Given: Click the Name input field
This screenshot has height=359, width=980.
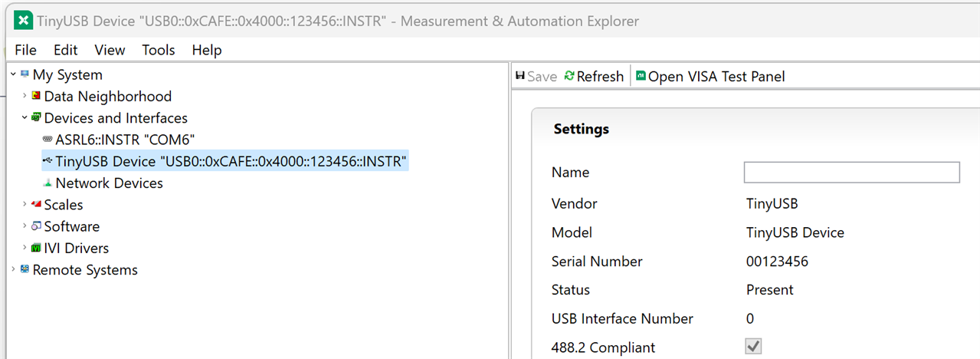Looking at the screenshot, I should point(851,173).
